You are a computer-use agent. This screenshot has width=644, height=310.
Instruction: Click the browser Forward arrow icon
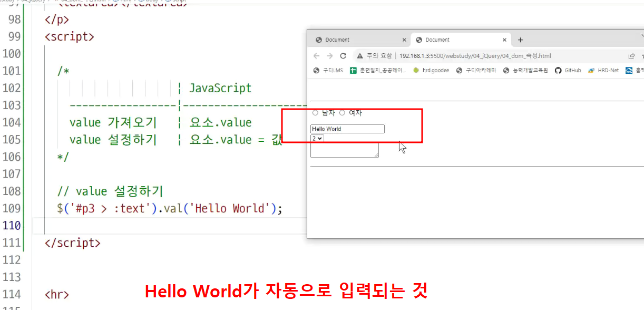pos(329,56)
